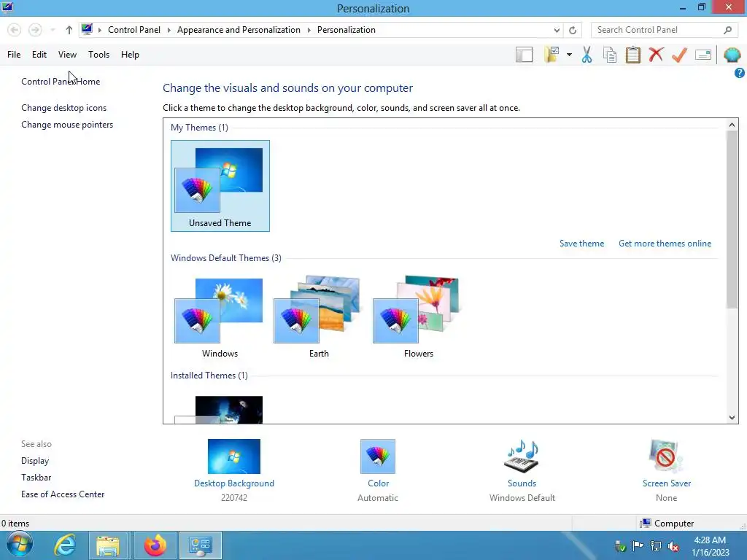Click the Control Panel address bar icon
747x560 pixels.
(87, 29)
